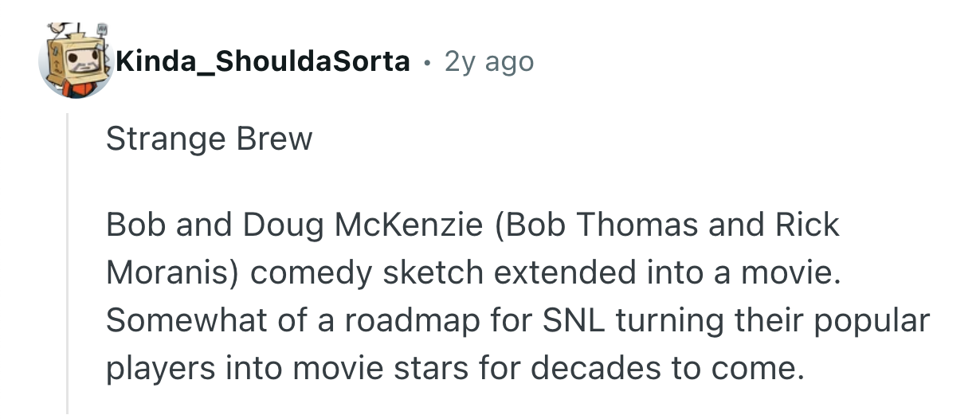Click the phrase "movie stars"
Viewport: 980px width, 419px height.
tap(387, 369)
